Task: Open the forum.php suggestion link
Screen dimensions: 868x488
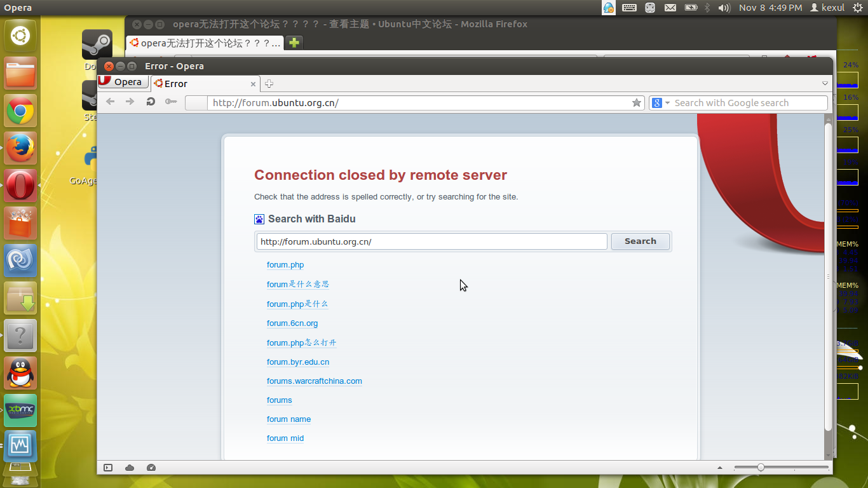Action: pos(285,265)
